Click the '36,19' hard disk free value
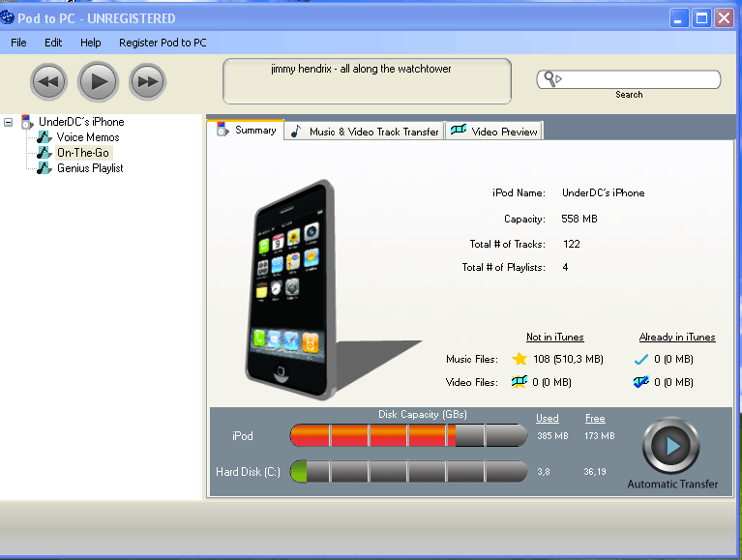Screen dimensions: 742x560 coord(595,472)
